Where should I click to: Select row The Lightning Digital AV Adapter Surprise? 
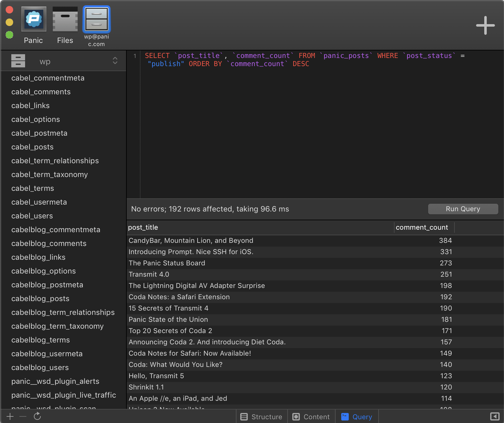pyautogui.click(x=315, y=286)
